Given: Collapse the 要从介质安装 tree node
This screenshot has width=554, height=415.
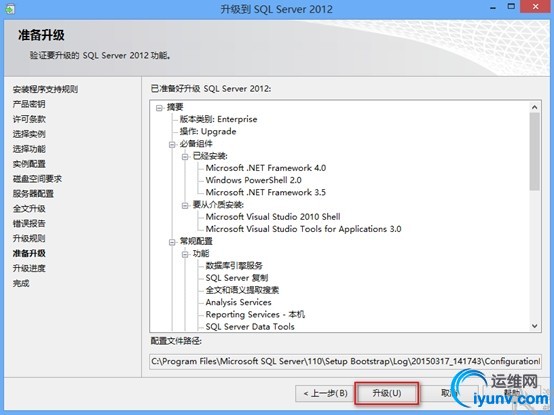Looking at the screenshot, I should click(x=185, y=205).
